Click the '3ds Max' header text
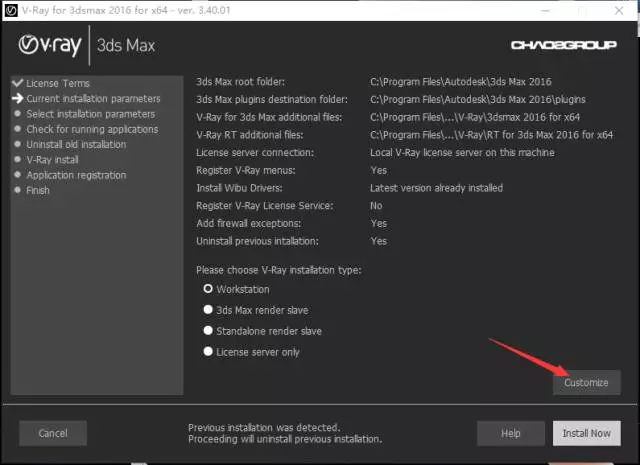Screen dimensions: 640x465 126,45
